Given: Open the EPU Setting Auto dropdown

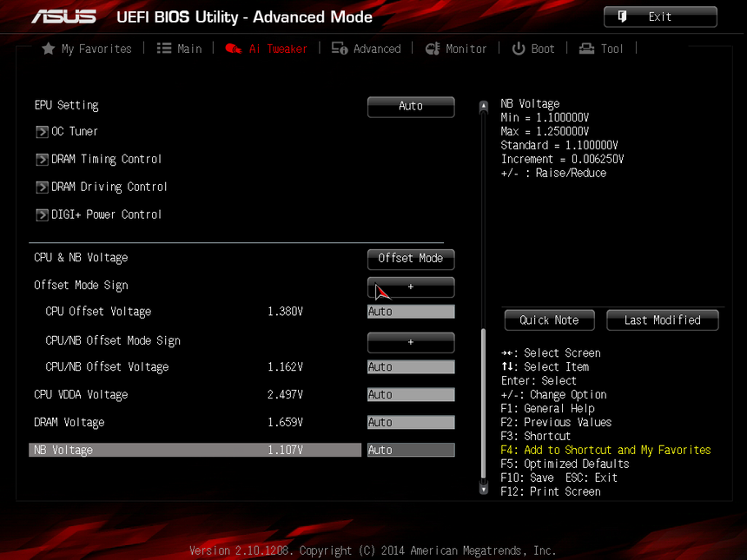Looking at the screenshot, I should click(411, 107).
